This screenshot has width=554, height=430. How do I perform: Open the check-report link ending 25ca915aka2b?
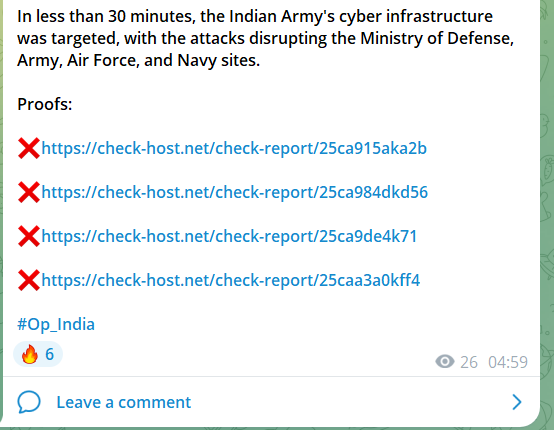tap(234, 148)
